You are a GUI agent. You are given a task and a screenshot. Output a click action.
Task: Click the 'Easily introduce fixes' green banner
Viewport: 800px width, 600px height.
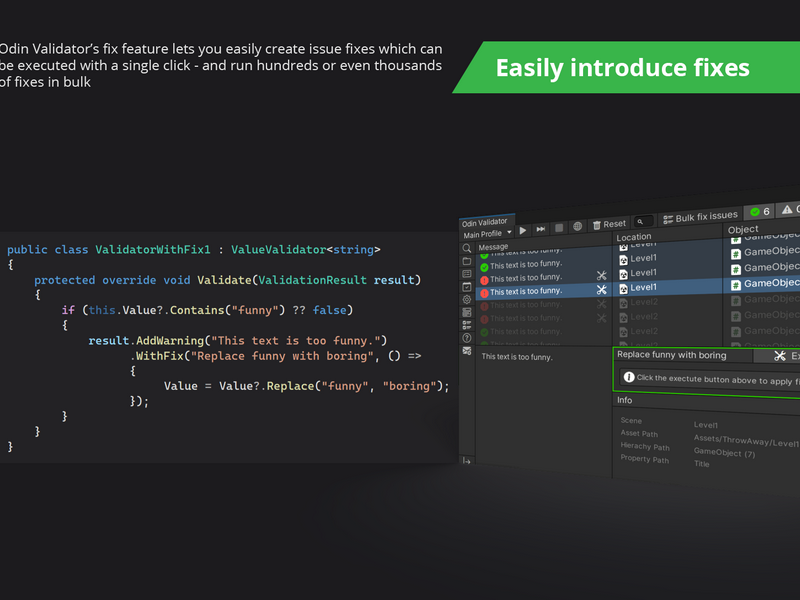coord(626,67)
